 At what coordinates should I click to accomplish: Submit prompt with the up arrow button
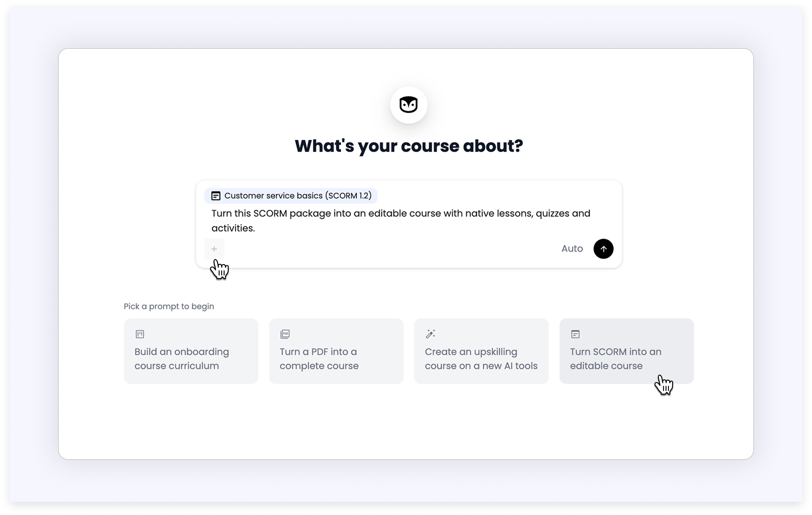603,249
